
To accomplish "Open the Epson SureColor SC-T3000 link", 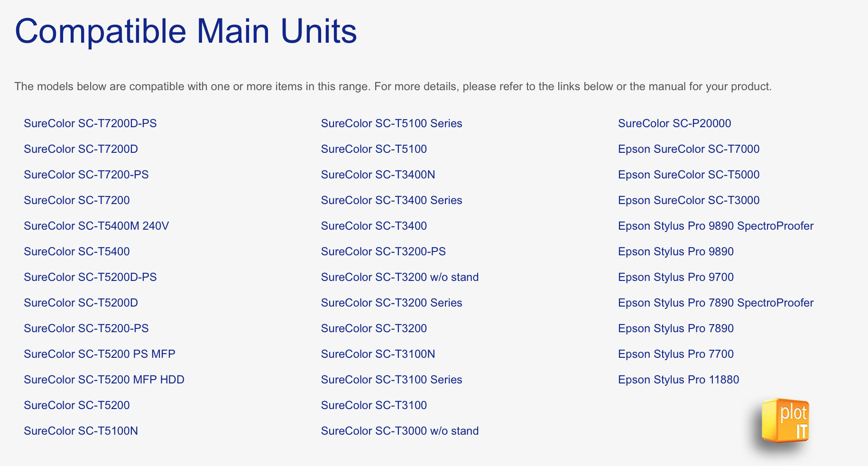I will coord(689,200).
